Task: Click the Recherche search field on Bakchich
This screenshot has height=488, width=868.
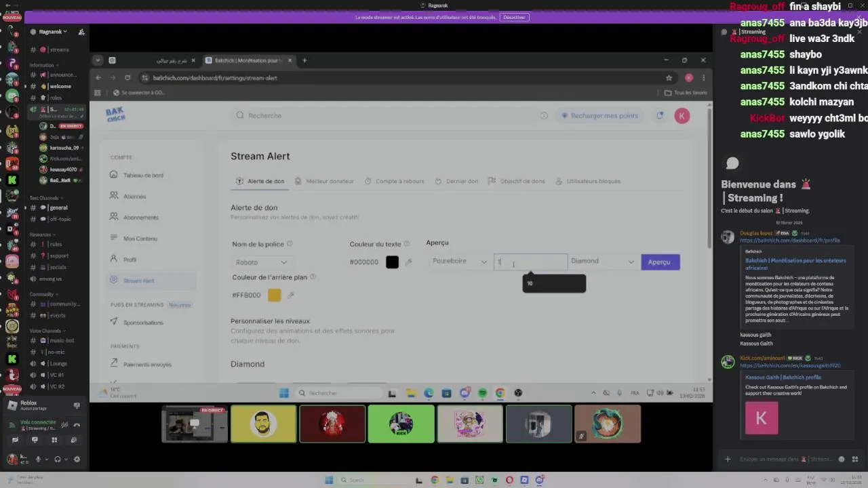Action: [x=383, y=115]
